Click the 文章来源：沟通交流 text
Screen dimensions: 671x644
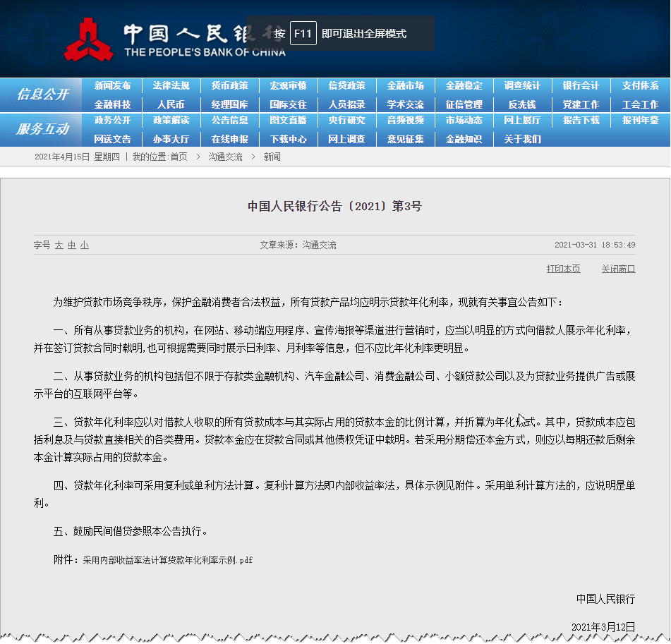298,245
